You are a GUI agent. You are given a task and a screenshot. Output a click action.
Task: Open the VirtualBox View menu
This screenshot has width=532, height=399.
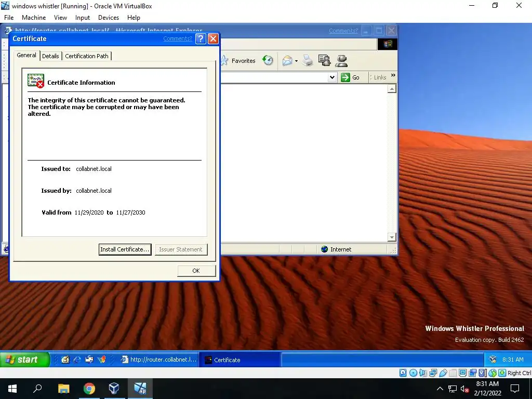click(x=60, y=18)
